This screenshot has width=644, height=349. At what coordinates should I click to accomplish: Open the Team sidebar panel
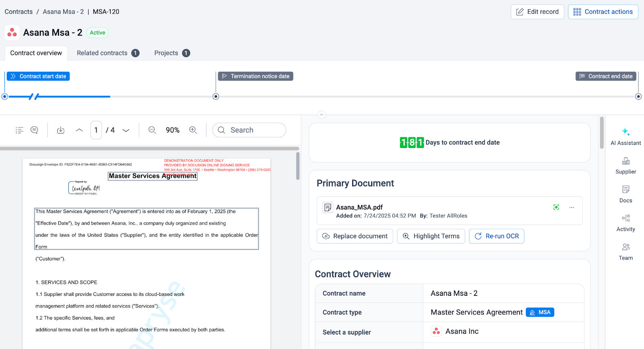pyautogui.click(x=625, y=252)
